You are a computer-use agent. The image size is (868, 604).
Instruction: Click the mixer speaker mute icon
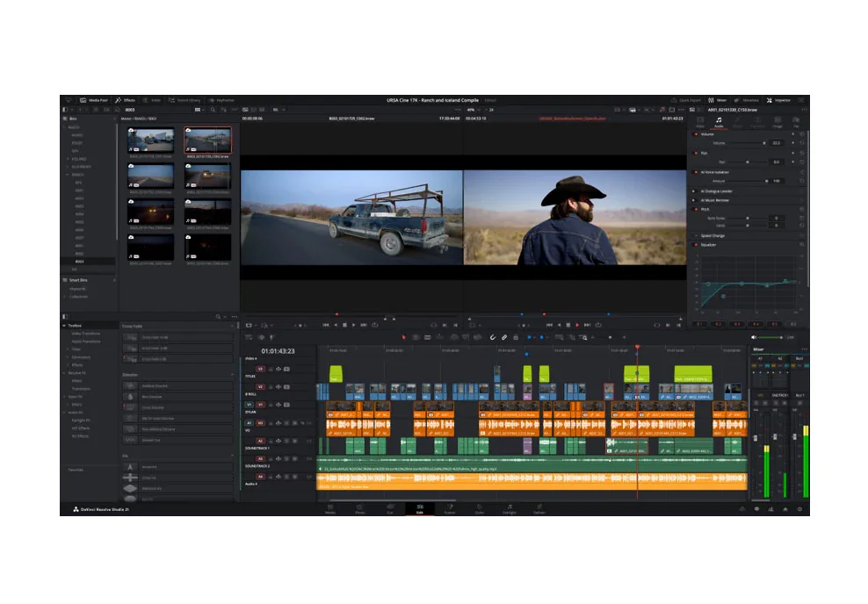[x=754, y=337]
